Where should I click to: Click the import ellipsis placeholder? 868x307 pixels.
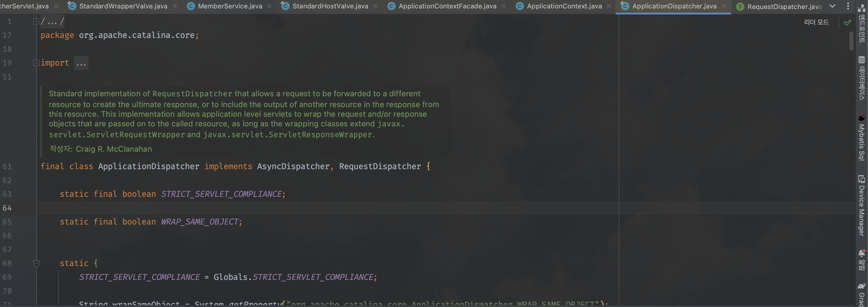[81, 63]
